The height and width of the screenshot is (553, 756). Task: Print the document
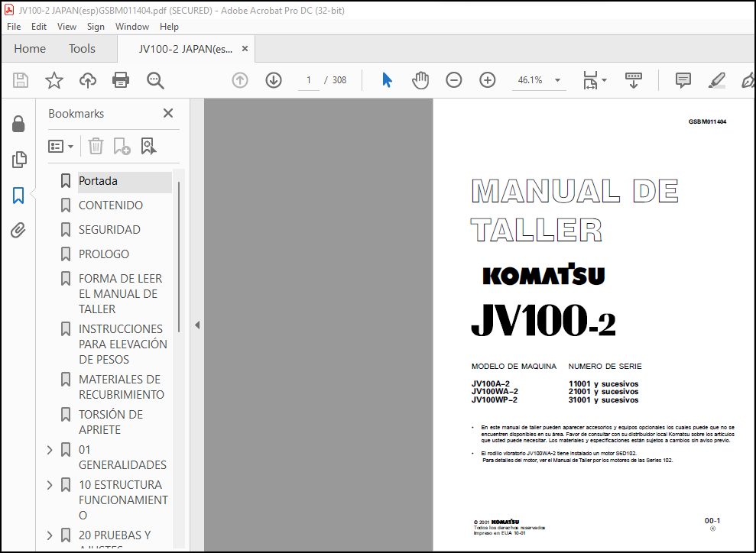point(121,80)
